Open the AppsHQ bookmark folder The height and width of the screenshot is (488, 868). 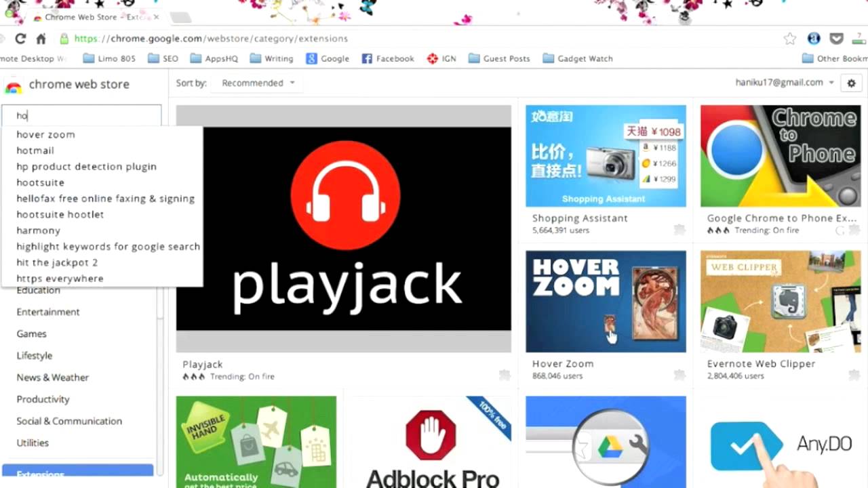click(x=214, y=58)
